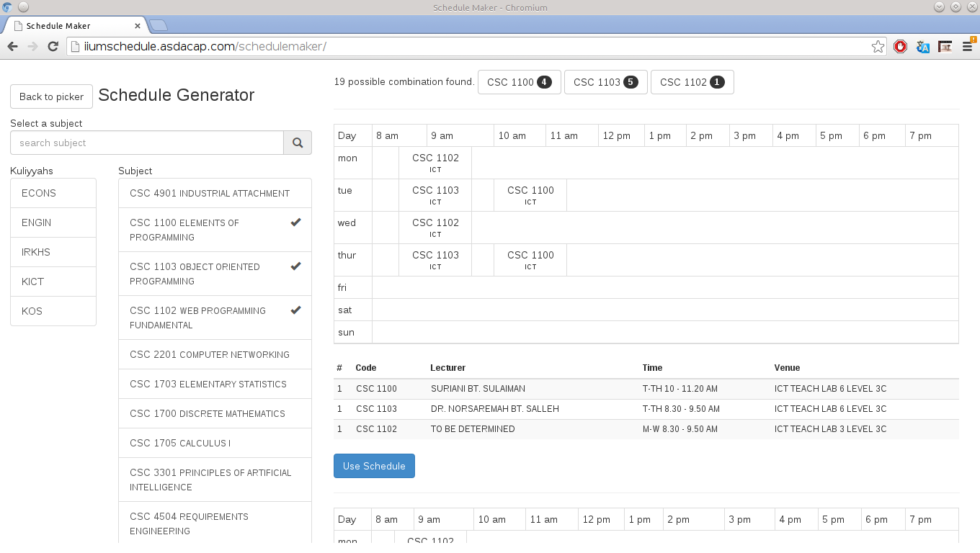Click the Use Schedule button
980x553 pixels.
point(374,466)
